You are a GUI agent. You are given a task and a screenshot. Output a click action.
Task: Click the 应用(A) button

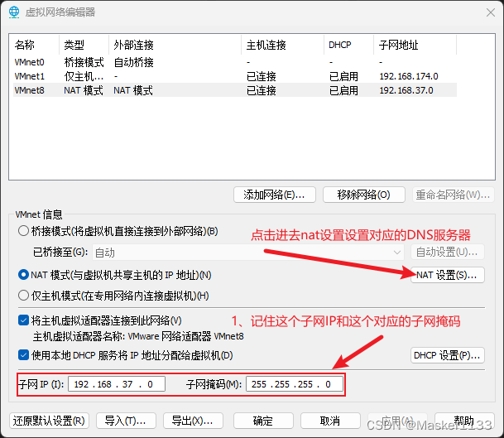(397, 421)
